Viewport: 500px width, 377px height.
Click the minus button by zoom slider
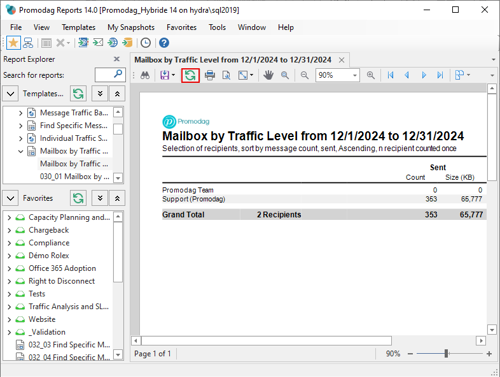tap(410, 354)
